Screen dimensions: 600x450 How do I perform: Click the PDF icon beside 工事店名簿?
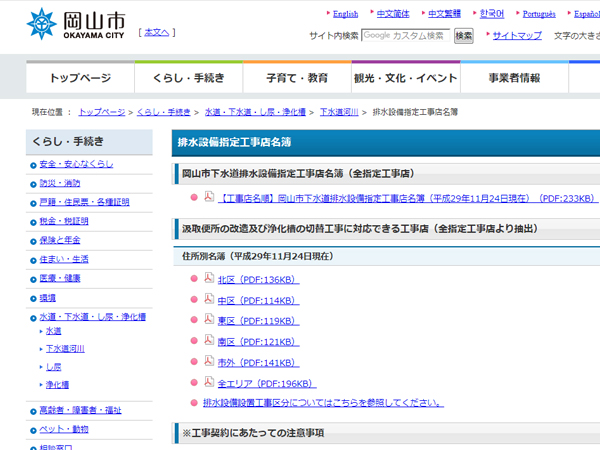(209, 198)
